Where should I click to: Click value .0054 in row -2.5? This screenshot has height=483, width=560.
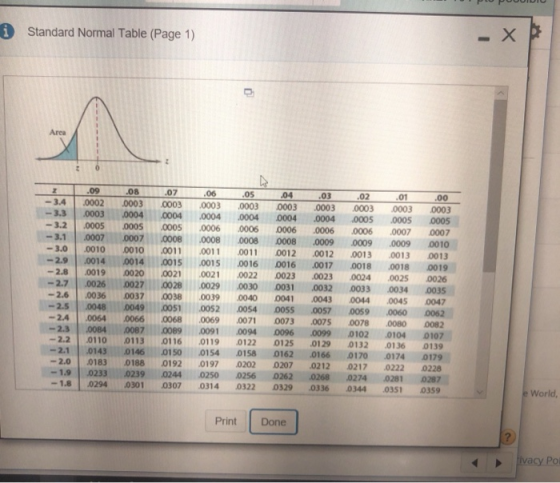(x=247, y=309)
